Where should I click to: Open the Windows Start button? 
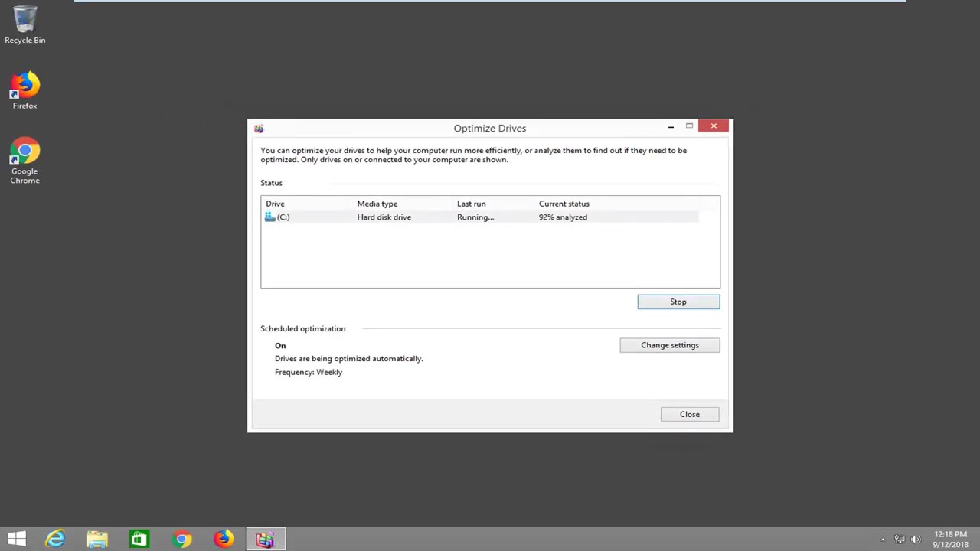point(17,540)
